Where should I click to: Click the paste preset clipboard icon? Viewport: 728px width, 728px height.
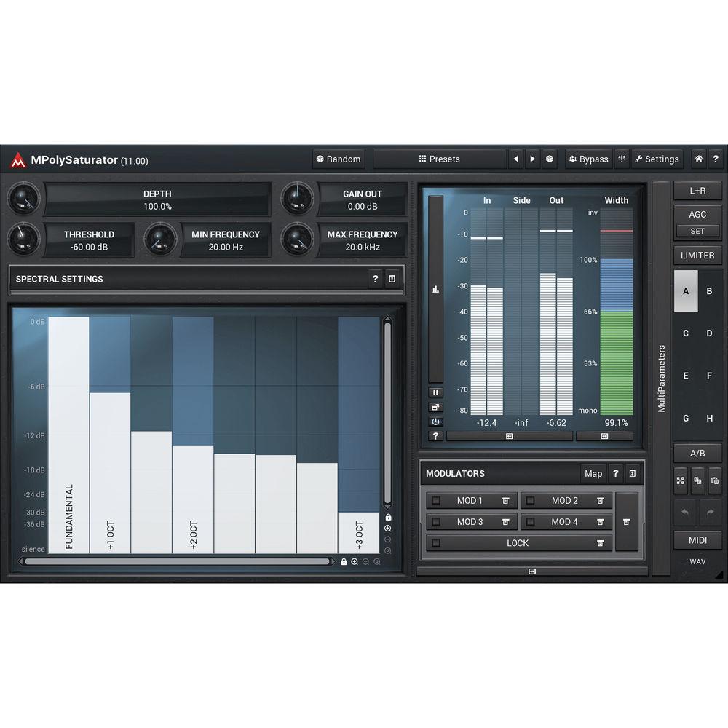pos(714,480)
